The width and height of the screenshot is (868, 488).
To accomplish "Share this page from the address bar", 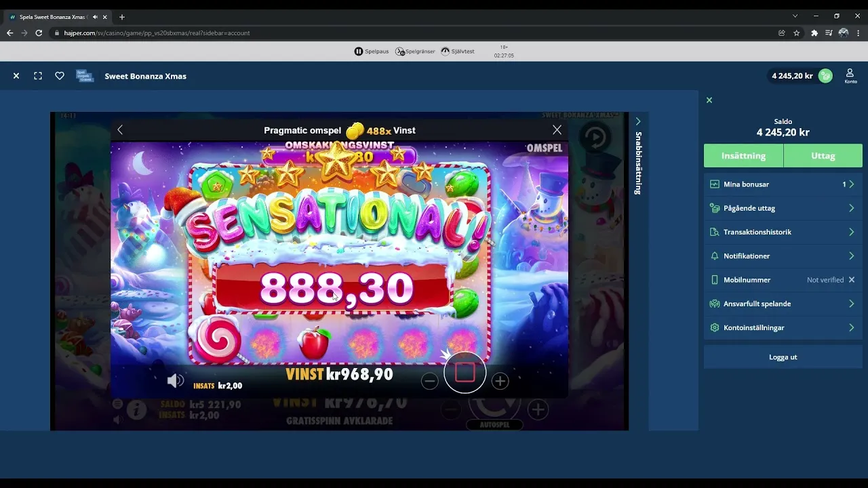I will point(781,33).
